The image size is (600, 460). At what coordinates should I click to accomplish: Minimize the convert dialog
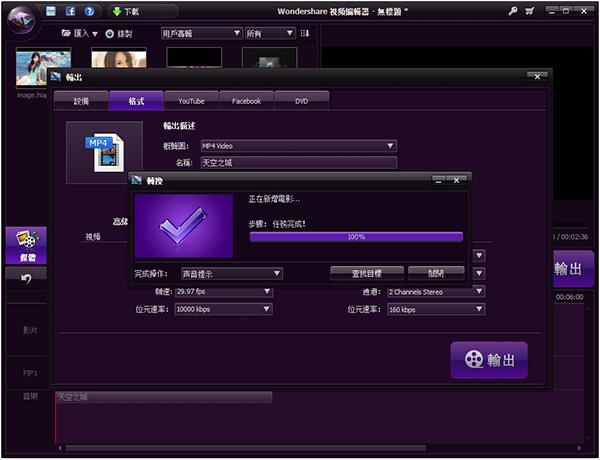439,180
